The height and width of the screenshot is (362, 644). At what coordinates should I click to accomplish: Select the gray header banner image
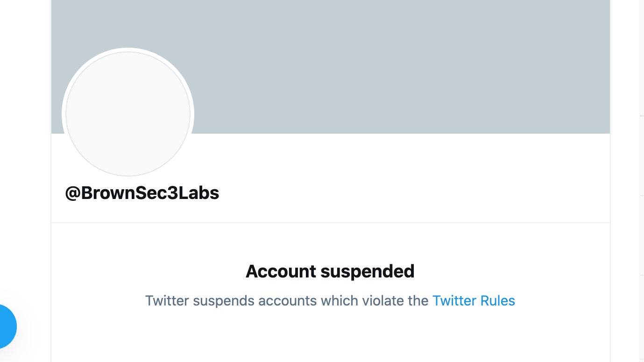[374, 65]
